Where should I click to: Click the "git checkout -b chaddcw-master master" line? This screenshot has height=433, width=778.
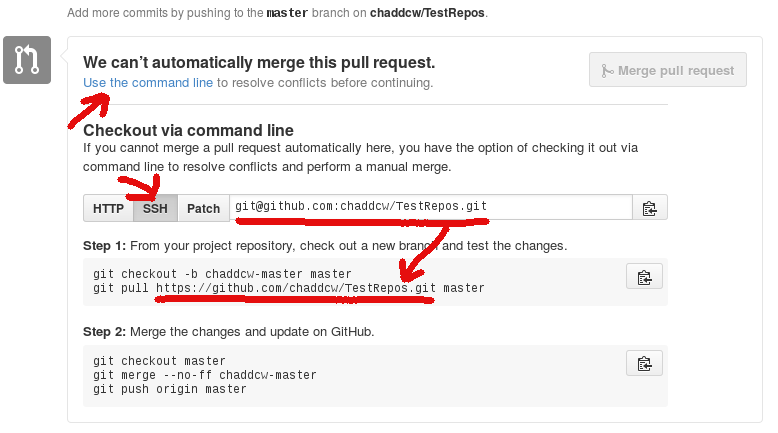point(222,274)
